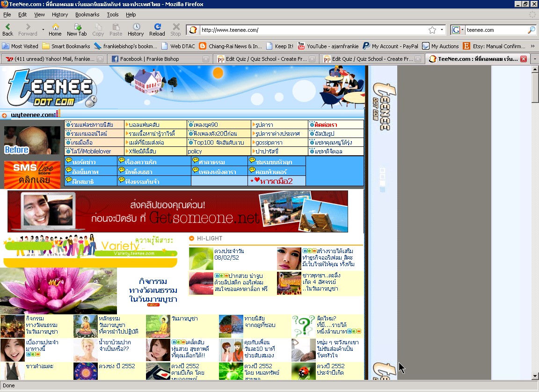The image size is (539, 392).
Task: Click the vertical scrollbar down arrow
Action: (535, 376)
